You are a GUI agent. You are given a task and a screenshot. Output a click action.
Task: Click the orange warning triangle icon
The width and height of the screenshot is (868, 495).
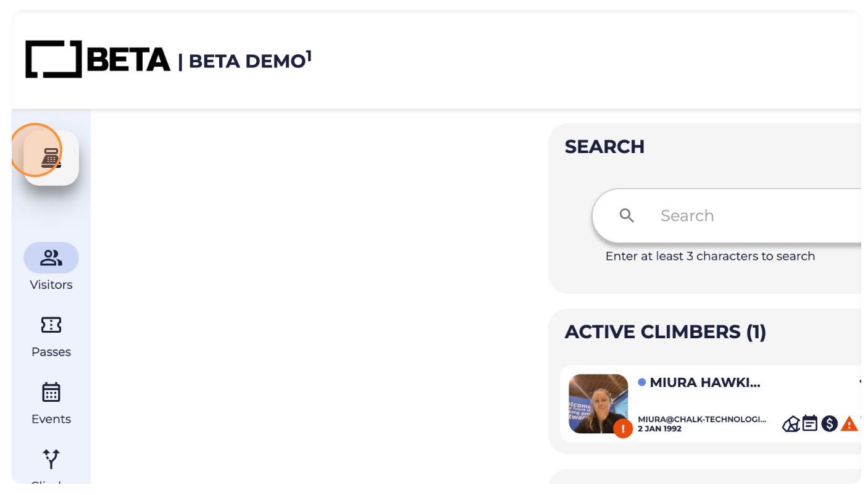(849, 423)
